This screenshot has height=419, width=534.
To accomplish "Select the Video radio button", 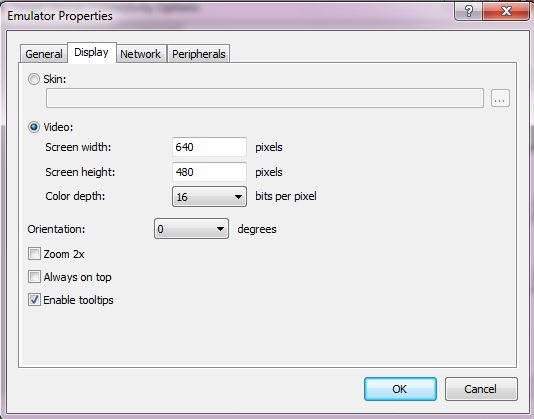I will 34,127.
